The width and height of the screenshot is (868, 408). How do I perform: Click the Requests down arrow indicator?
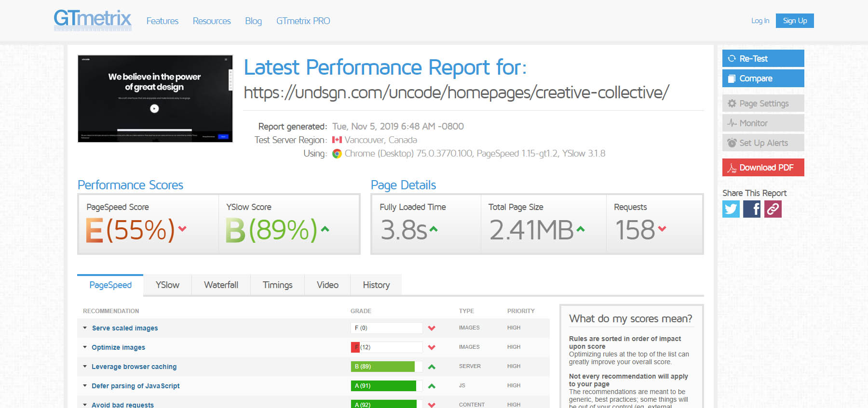point(662,229)
